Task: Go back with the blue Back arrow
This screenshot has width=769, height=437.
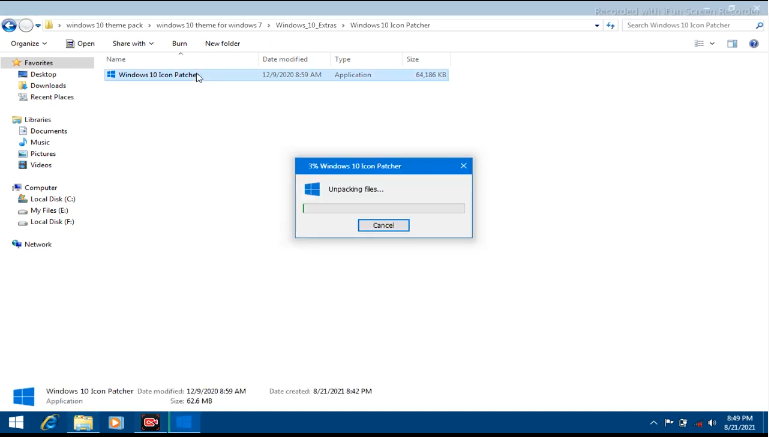Action: (9, 25)
